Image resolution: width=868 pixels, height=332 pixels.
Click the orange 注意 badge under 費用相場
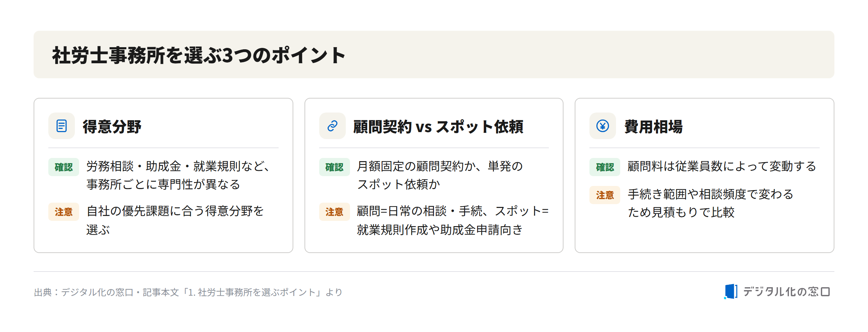605,195
